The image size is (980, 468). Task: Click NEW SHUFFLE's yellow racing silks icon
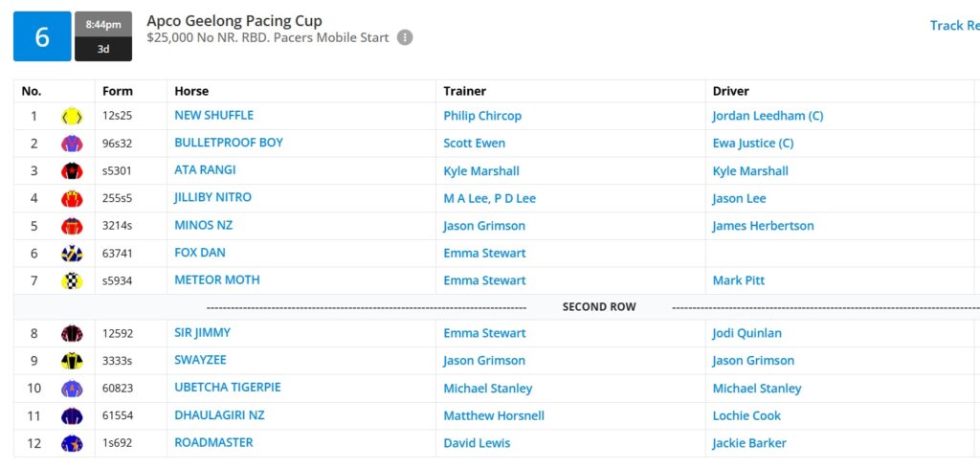click(x=72, y=116)
